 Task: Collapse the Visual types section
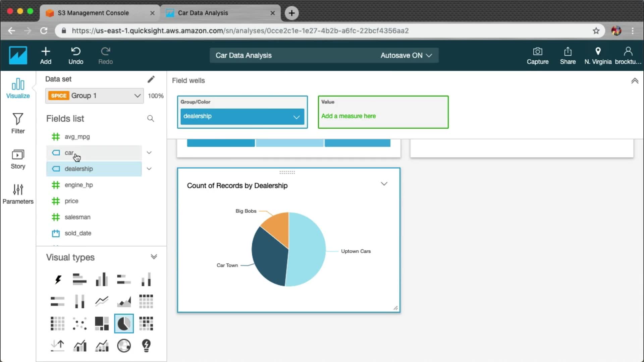(154, 257)
